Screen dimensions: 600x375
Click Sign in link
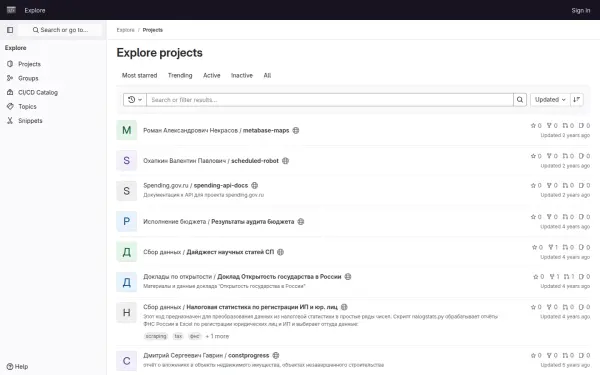click(x=580, y=10)
